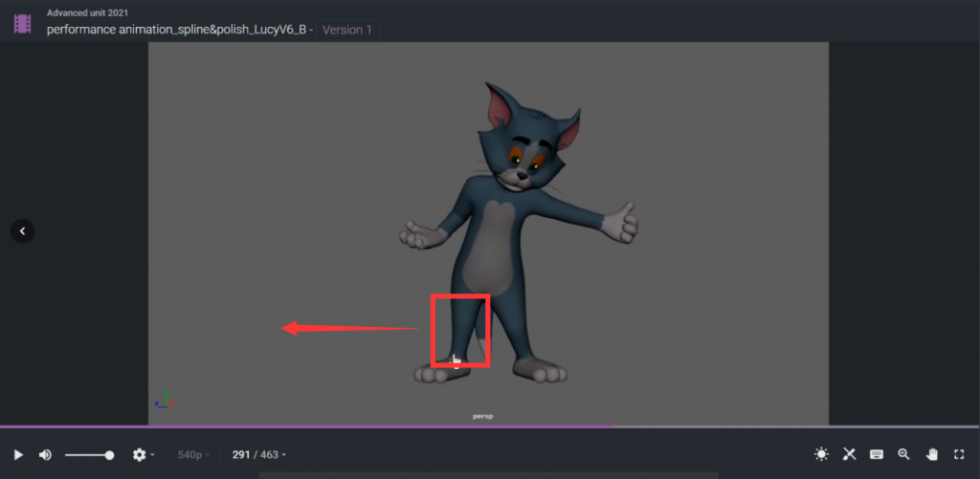Click the XYZ axis gizmo in viewport

165,400
